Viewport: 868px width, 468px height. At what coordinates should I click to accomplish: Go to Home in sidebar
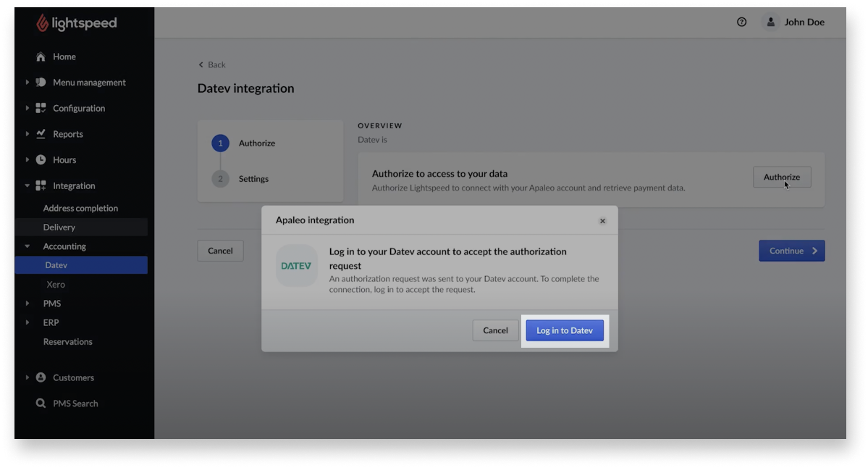pos(64,57)
